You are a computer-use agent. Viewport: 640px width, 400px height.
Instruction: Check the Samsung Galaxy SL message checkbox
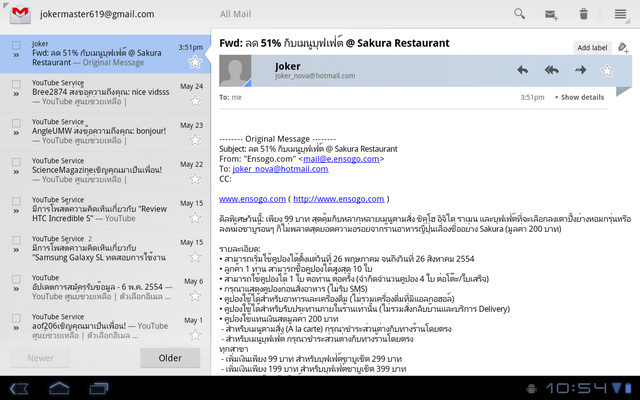click(x=16, y=240)
